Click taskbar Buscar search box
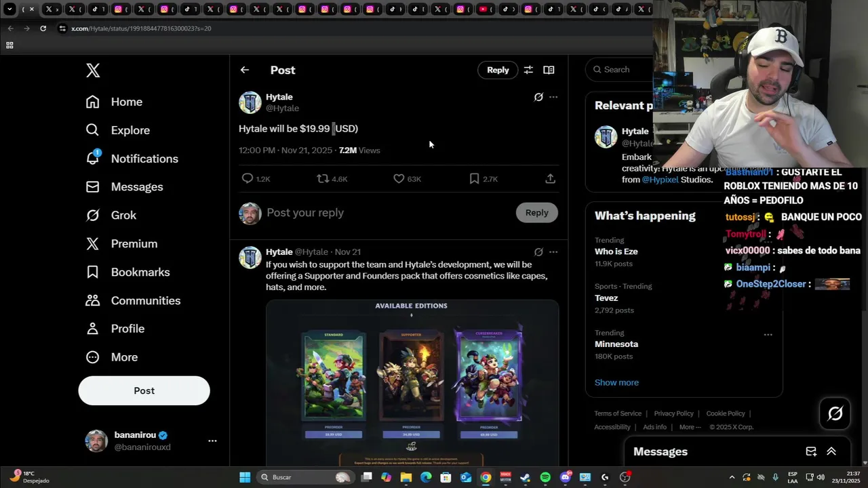The image size is (868, 488). point(305,477)
